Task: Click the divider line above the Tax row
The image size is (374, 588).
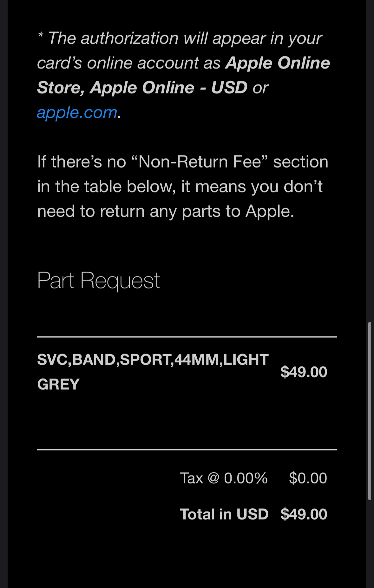Action: [187, 450]
